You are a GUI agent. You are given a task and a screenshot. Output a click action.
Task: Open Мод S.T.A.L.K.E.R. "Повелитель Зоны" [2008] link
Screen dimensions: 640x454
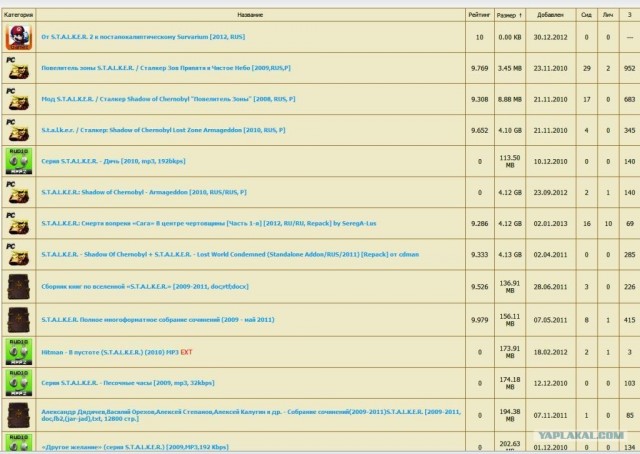pos(168,99)
